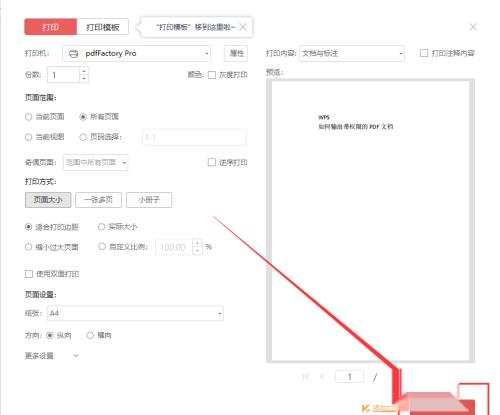500x415 pixels.
Task: Switch to 打印模板 tab
Action: [103, 27]
